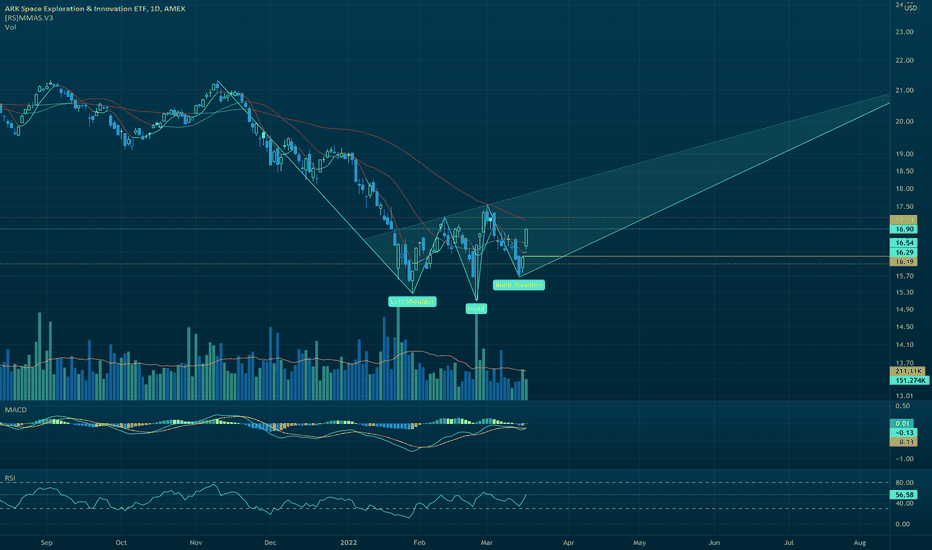Click 18.50 on the price axis
The width and height of the screenshot is (932, 550).
(x=904, y=171)
